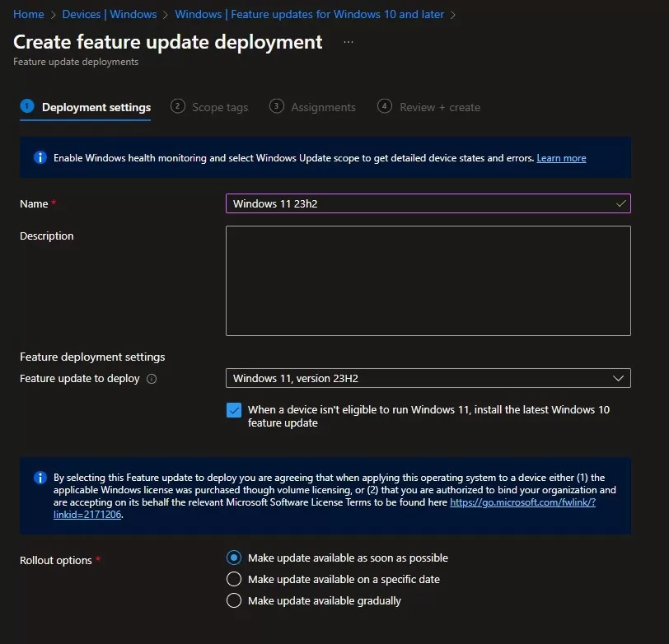
Task: Click the info icon in the health monitoring banner
Action: 40,157
